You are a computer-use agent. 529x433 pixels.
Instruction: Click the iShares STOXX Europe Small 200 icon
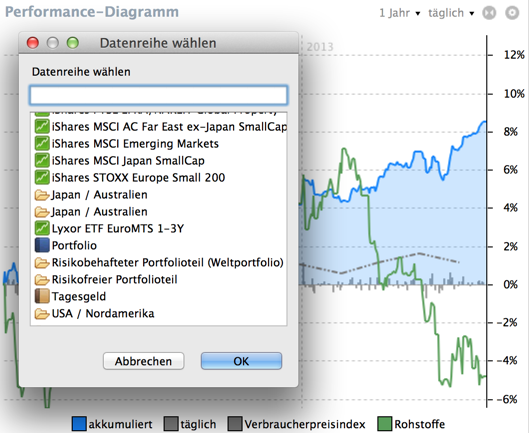[x=42, y=178]
